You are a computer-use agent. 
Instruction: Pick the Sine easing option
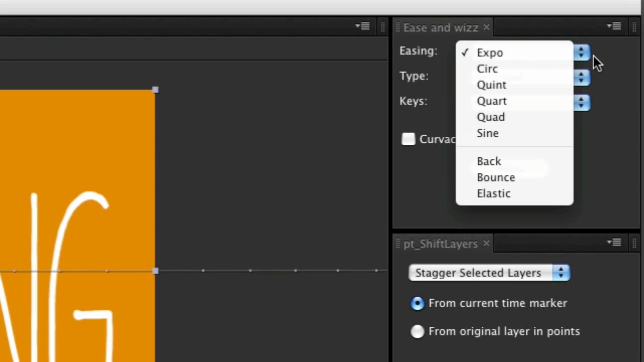tap(488, 133)
